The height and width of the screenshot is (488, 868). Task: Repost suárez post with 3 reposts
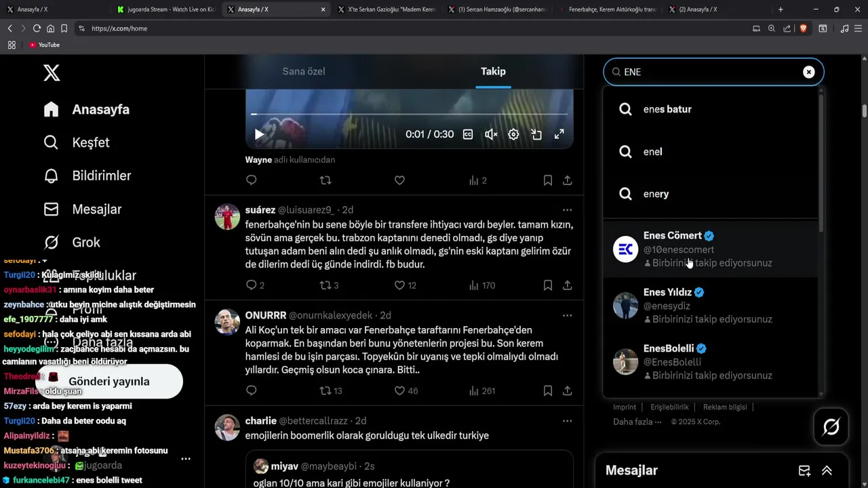(x=329, y=285)
